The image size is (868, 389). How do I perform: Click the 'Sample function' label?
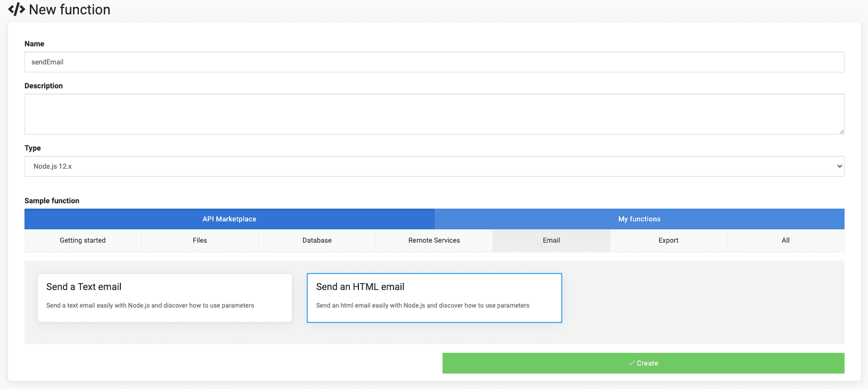52,201
